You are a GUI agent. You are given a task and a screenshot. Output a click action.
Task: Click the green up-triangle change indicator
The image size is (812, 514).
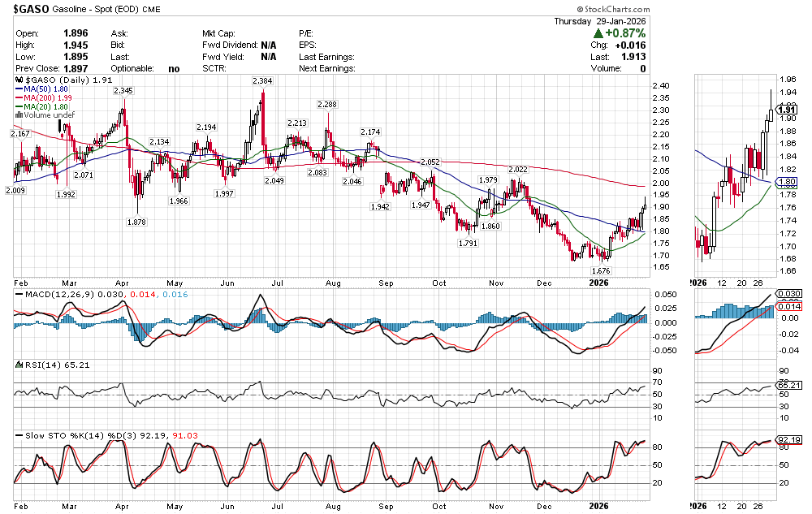click(x=598, y=33)
